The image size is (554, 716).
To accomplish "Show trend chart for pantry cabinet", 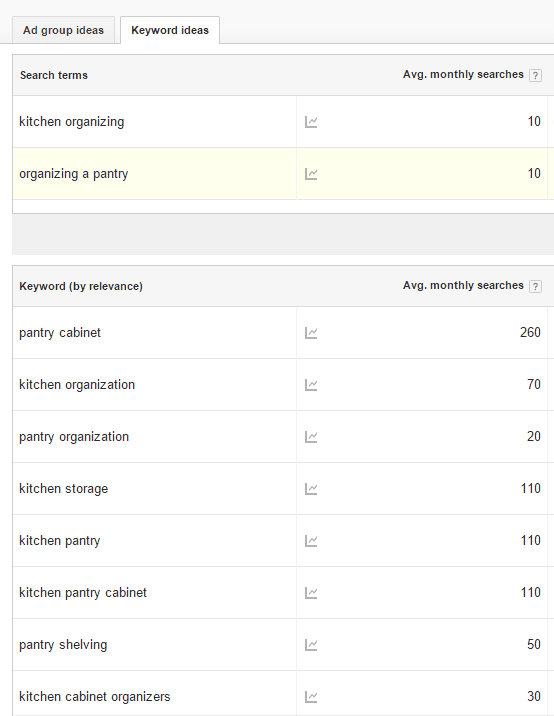I will [x=311, y=333].
